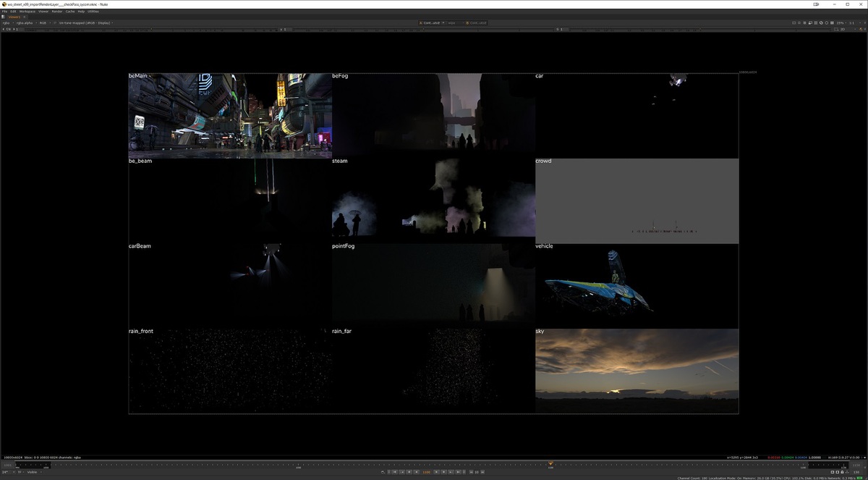
Task: Open the Utilities menu
Action: (x=93, y=12)
